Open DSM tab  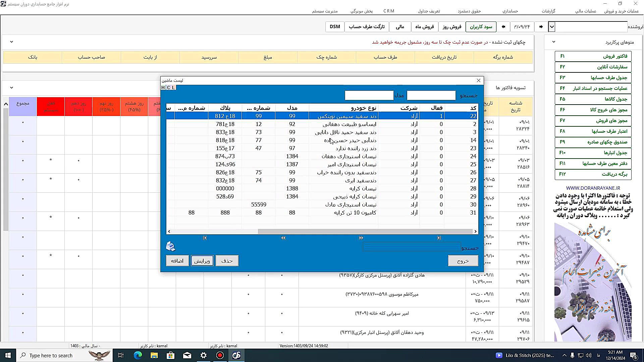coord(335,27)
